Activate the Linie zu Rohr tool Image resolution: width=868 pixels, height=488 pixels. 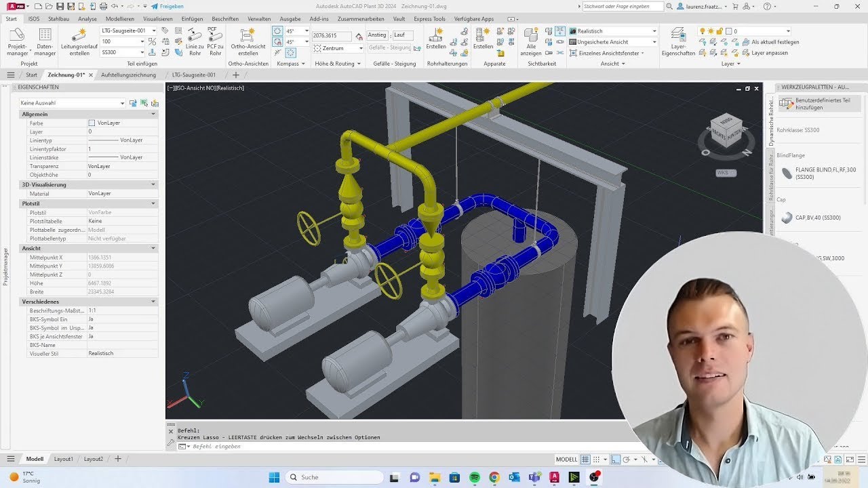[195, 42]
